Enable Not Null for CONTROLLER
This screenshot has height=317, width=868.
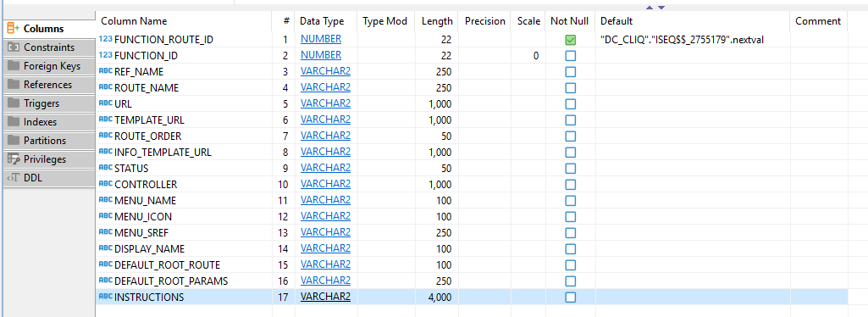coord(570,185)
